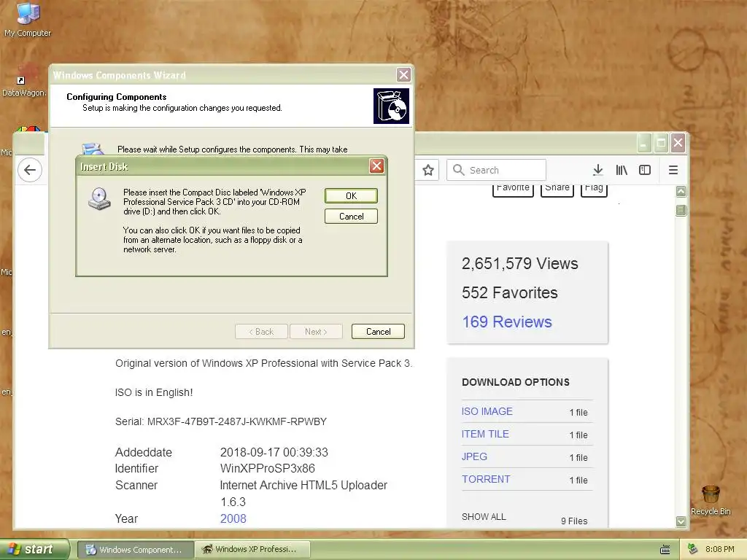This screenshot has width=747, height=560.
Task: Click the browser Search field
Action: [496, 170]
